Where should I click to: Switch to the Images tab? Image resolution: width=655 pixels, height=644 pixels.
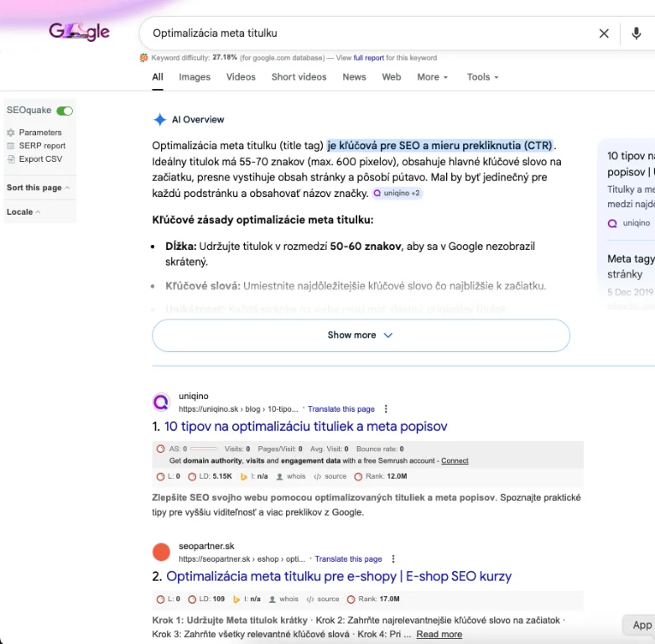coord(195,77)
